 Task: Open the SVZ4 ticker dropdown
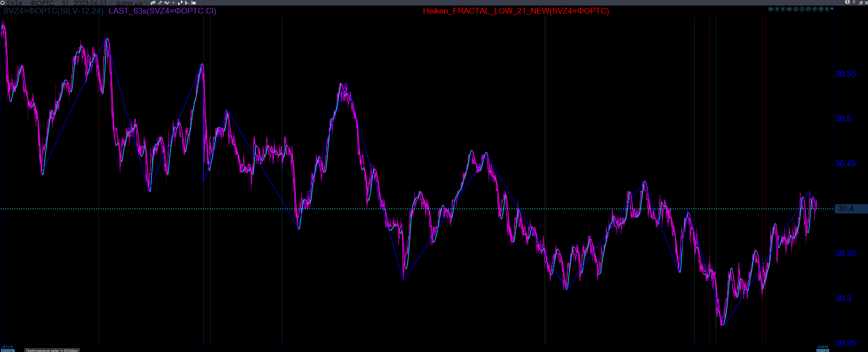pyautogui.click(x=26, y=3)
